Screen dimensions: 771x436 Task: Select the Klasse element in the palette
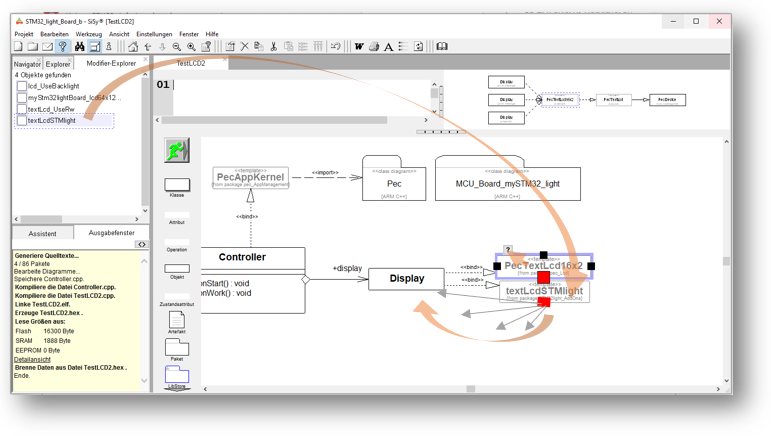[177, 185]
